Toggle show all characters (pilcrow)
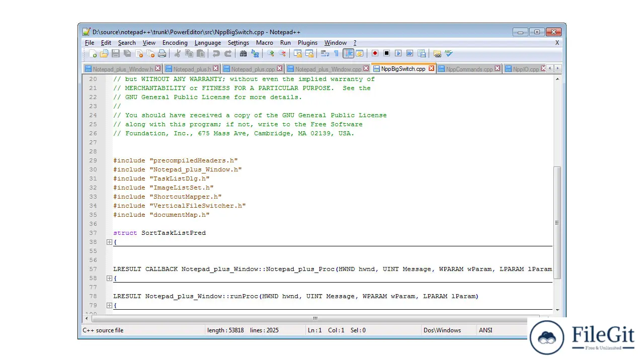 tap(336, 53)
